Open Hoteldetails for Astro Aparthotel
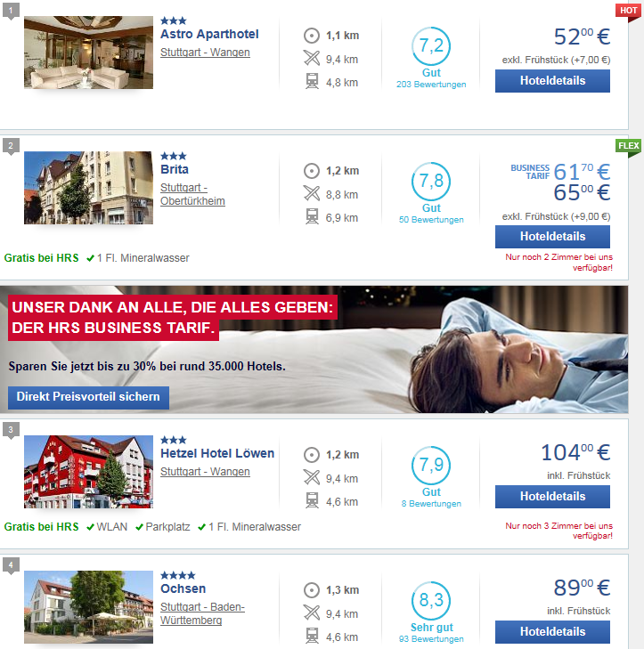Viewport: 644px width, 649px height. [x=552, y=81]
